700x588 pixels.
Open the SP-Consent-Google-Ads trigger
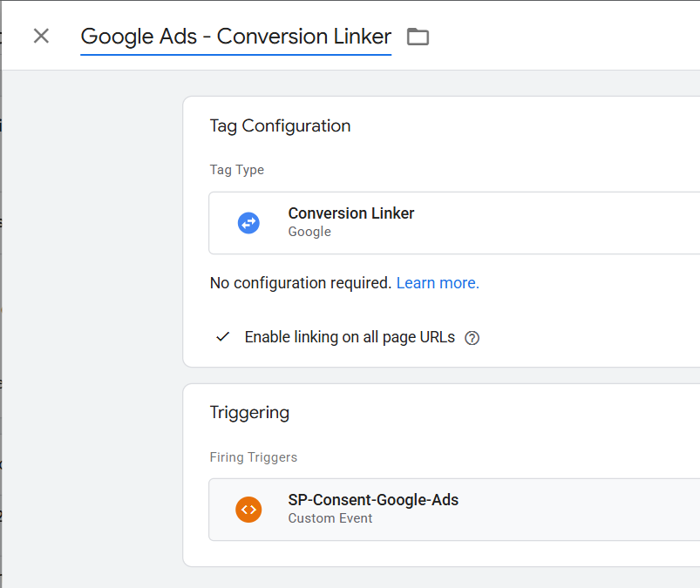[x=454, y=510]
